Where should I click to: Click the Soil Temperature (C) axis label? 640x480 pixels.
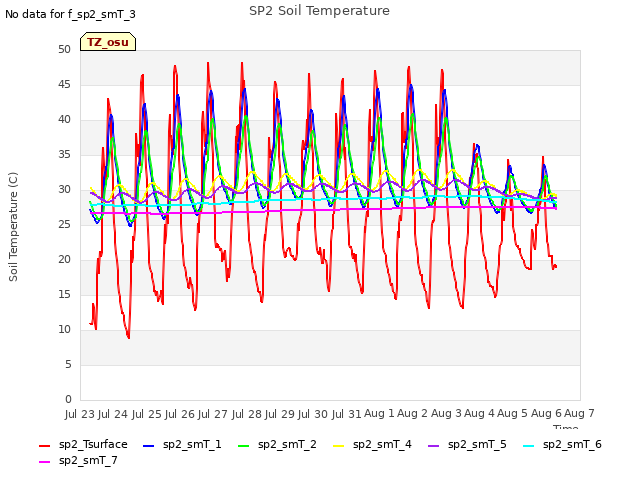[13, 227]
